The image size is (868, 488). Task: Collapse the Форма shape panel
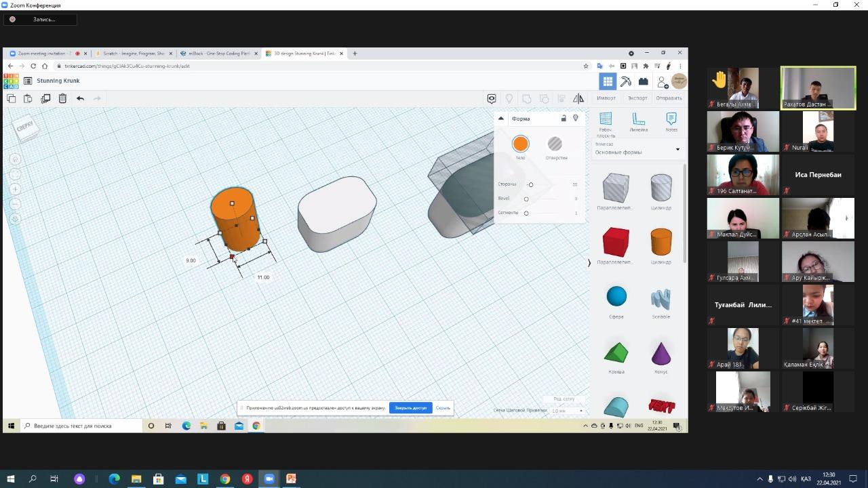(501, 119)
